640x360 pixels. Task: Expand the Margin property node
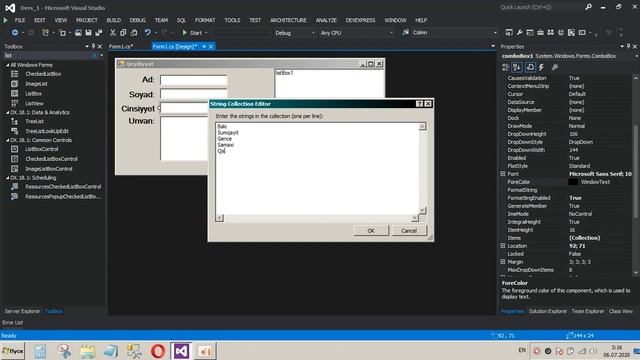click(x=503, y=262)
